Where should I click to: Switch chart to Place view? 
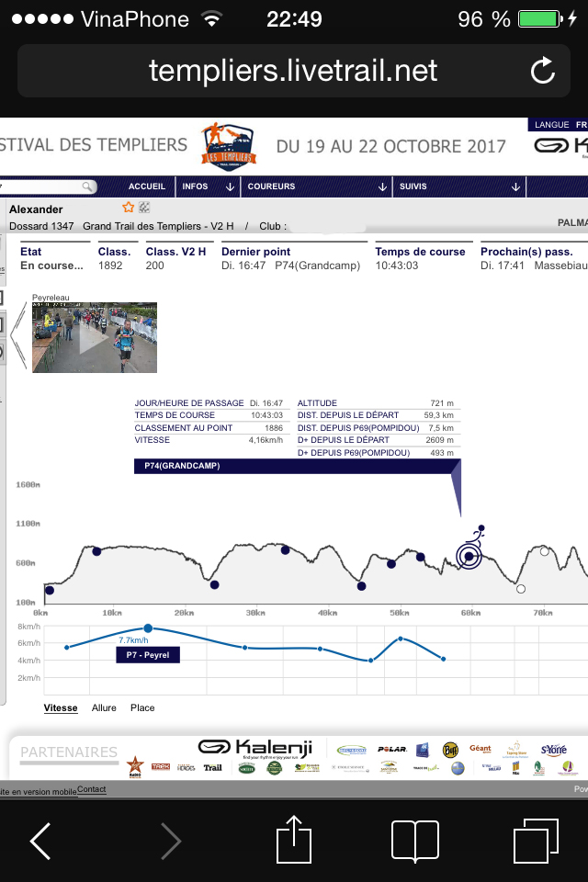pos(142,707)
